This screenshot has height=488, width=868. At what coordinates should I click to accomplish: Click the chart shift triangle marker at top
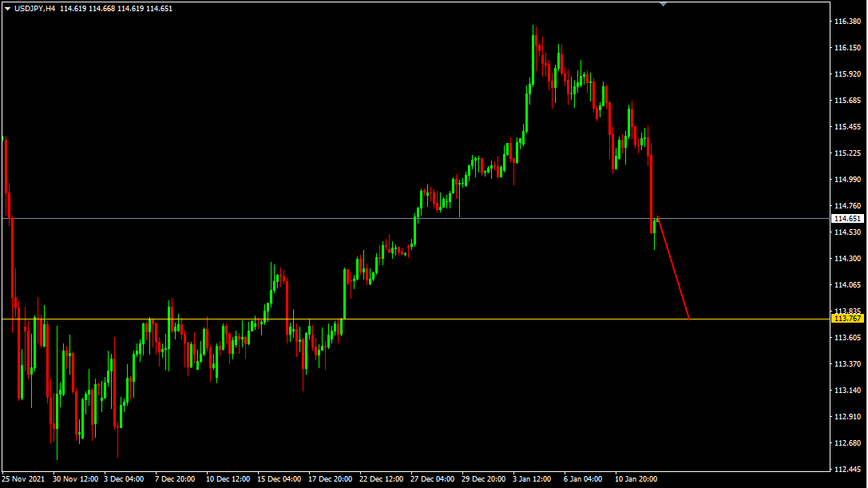(x=664, y=4)
